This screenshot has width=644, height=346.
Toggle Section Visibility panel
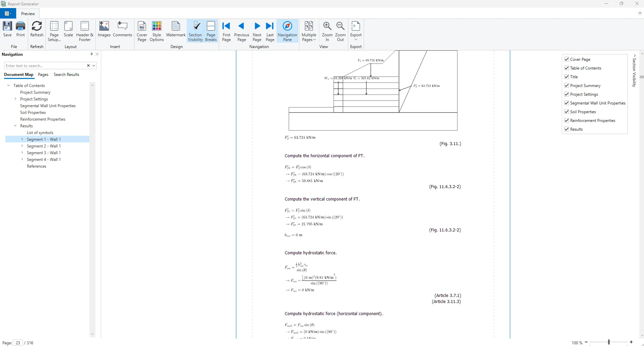195,31
